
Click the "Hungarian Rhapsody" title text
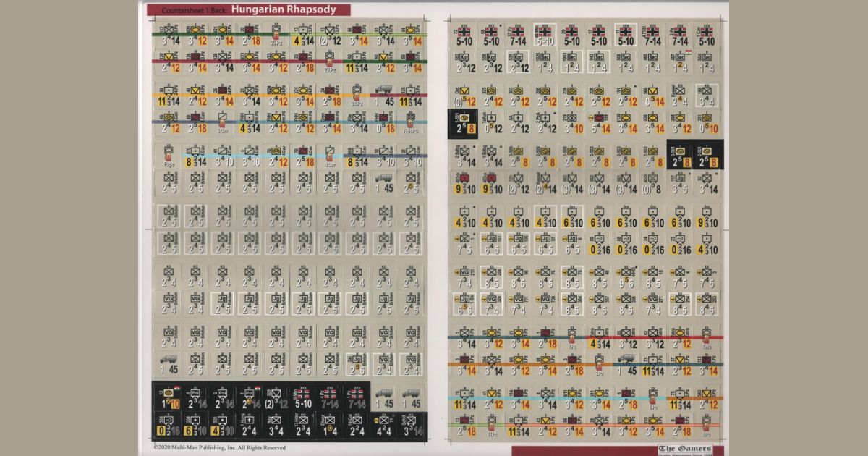(x=284, y=9)
